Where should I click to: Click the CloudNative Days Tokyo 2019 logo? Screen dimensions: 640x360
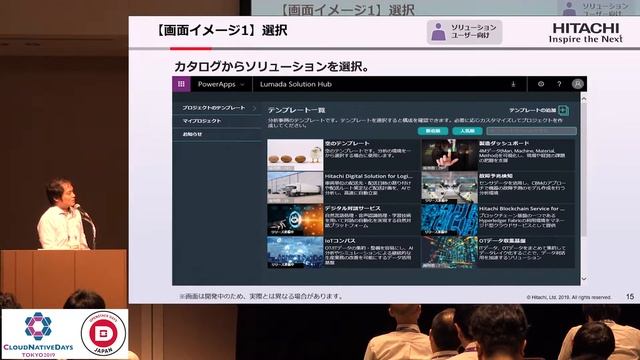pyautogui.click(x=38, y=335)
